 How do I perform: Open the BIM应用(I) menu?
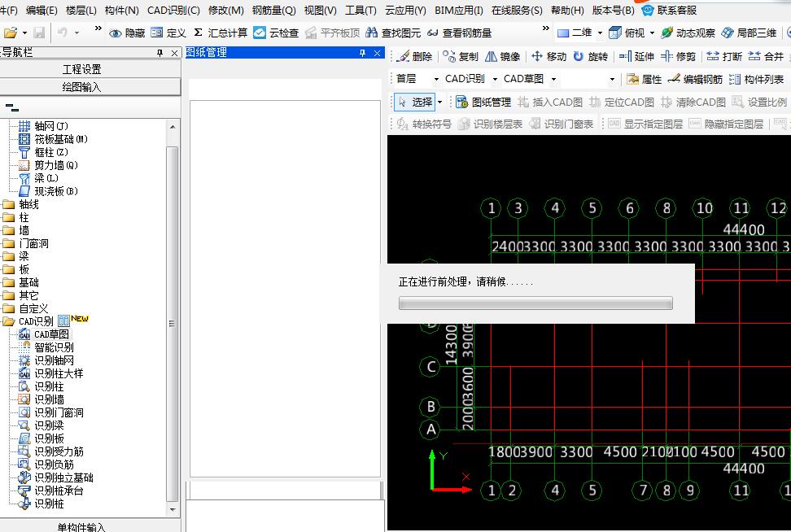(458, 10)
